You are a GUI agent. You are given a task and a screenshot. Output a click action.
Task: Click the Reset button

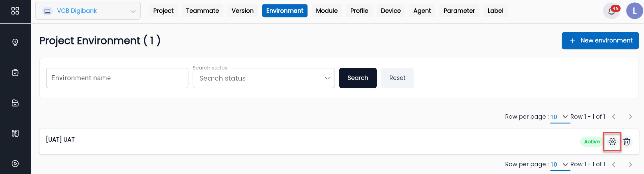pos(397,78)
